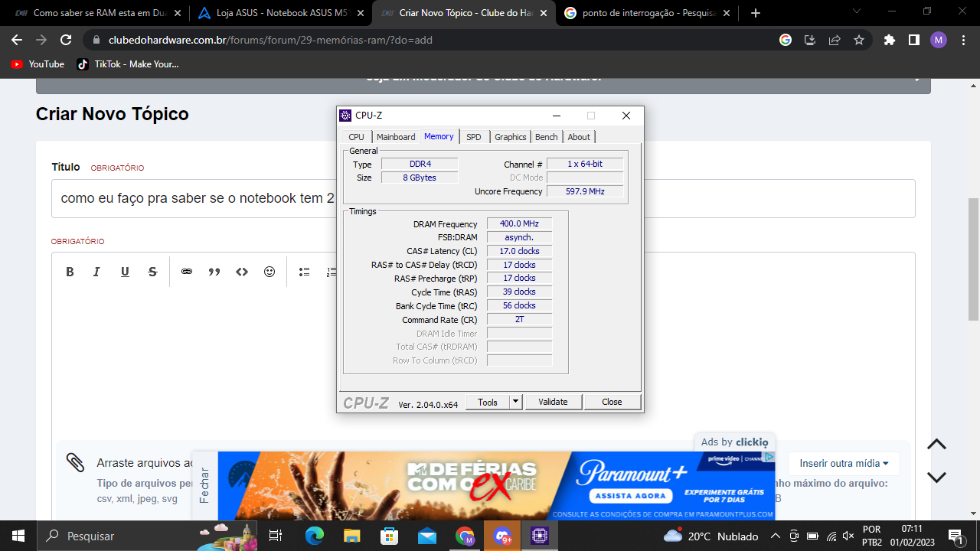Open the Paramount+ advertisement banner
This screenshot has height=551, width=980.
(496, 486)
